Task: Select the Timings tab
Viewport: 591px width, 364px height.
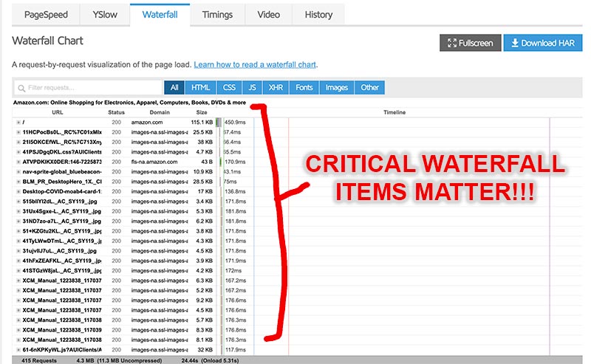Action: pyautogui.click(x=217, y=15)
